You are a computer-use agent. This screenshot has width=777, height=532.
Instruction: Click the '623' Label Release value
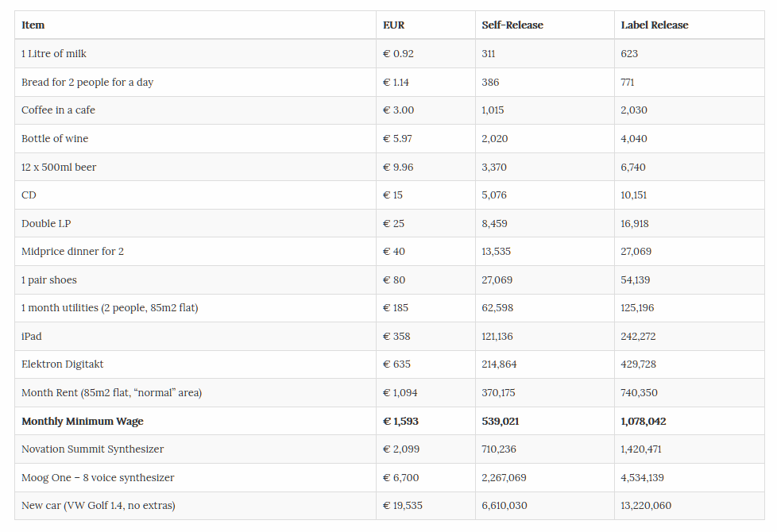pos(629,53)
